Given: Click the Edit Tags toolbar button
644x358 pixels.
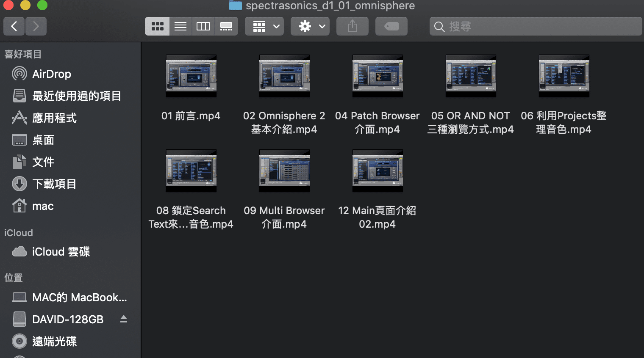Looking at the screenshot, I should pyautogui.click(x=391, y=26).
